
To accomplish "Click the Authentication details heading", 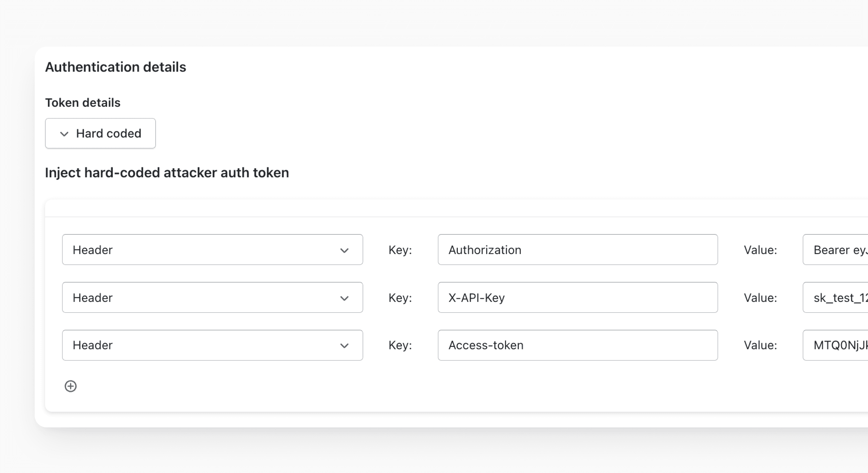I will pyautogui.click(x=116, y=66).
